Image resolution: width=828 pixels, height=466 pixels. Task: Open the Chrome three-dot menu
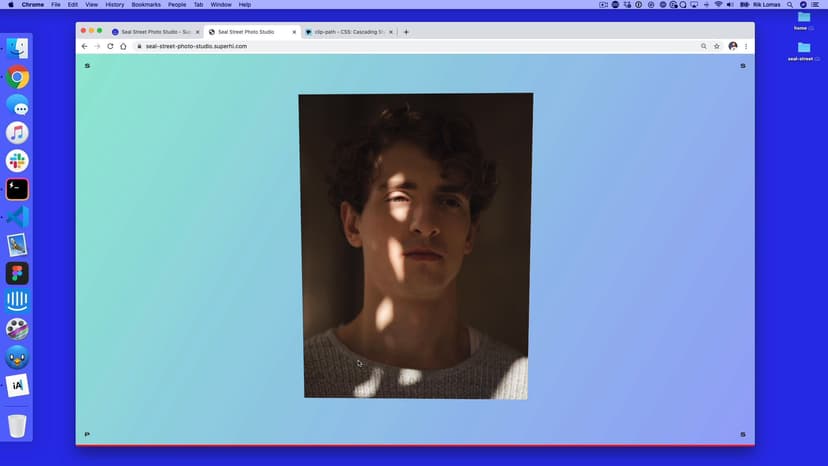tap(746, 46)
